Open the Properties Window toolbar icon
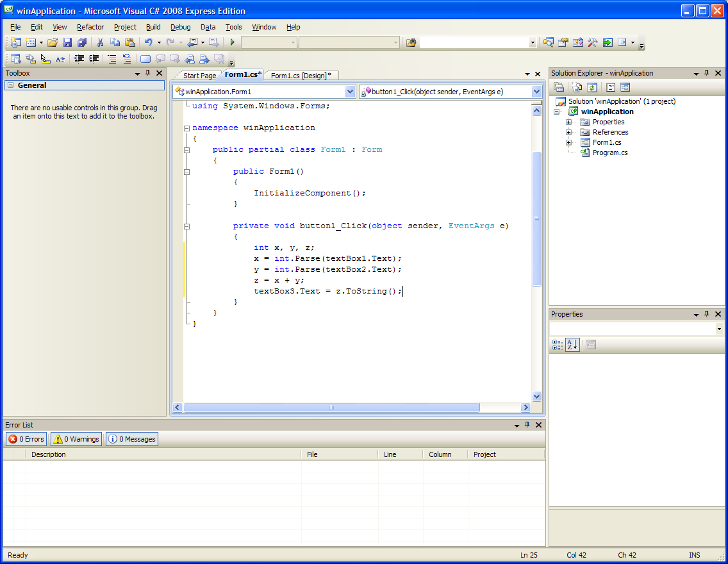This screenshot has width=728, height=564. pos(563,43)
